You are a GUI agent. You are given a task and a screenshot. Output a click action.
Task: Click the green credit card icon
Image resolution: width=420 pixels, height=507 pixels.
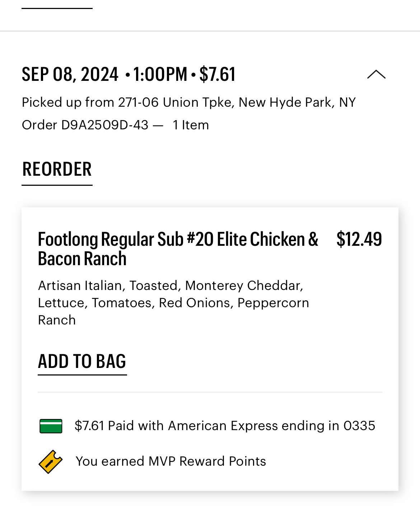tap(51, 426)
